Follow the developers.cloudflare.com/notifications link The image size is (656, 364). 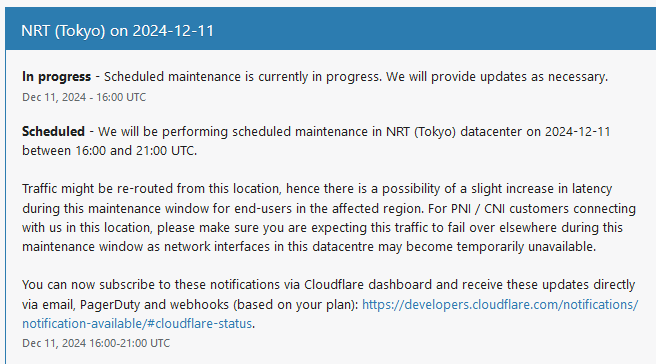pyautogui.click(x=500, y=304)
